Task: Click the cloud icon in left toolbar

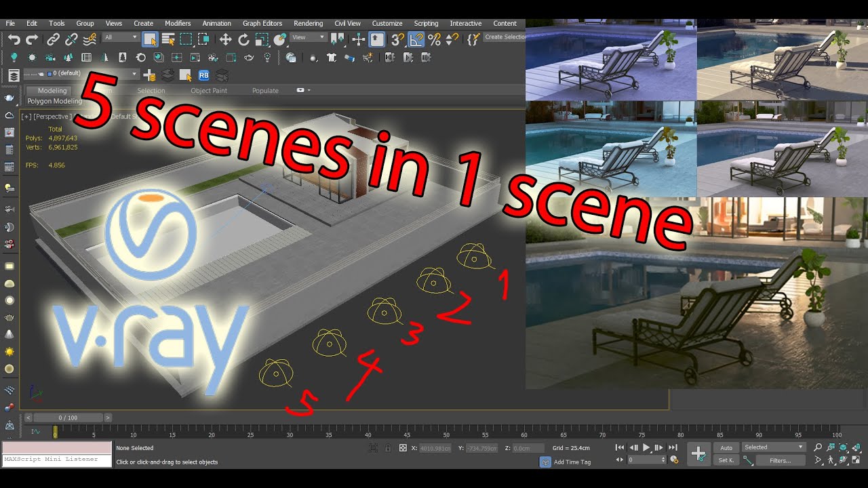Action: [x=9, y=115]
